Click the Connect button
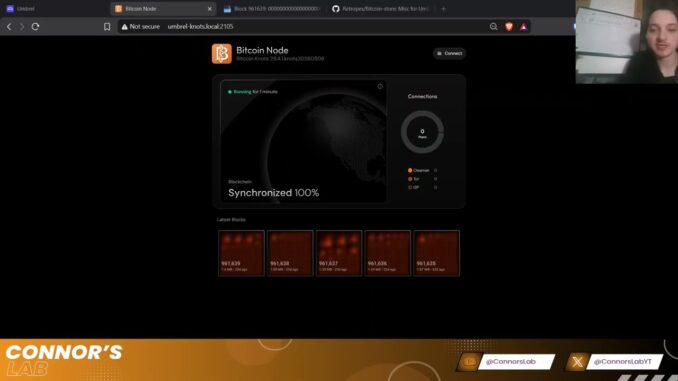The height and width of the screenshot is (381, 678). pos(449,54)
